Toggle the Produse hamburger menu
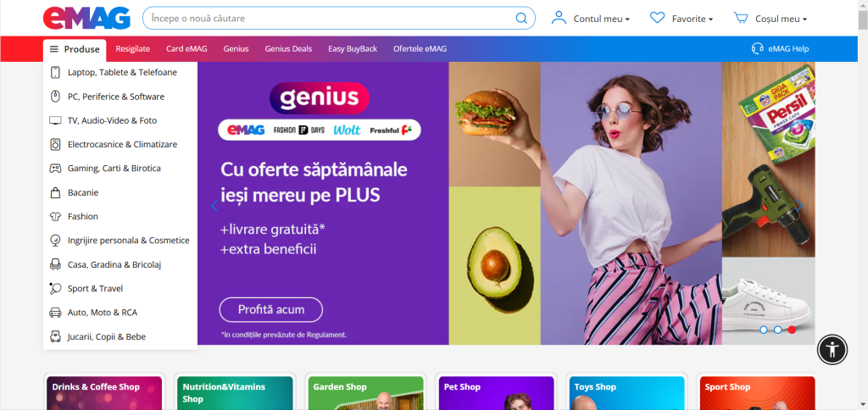Image resolution: width=868 pixels, height=410 pixels. point(75,49)
